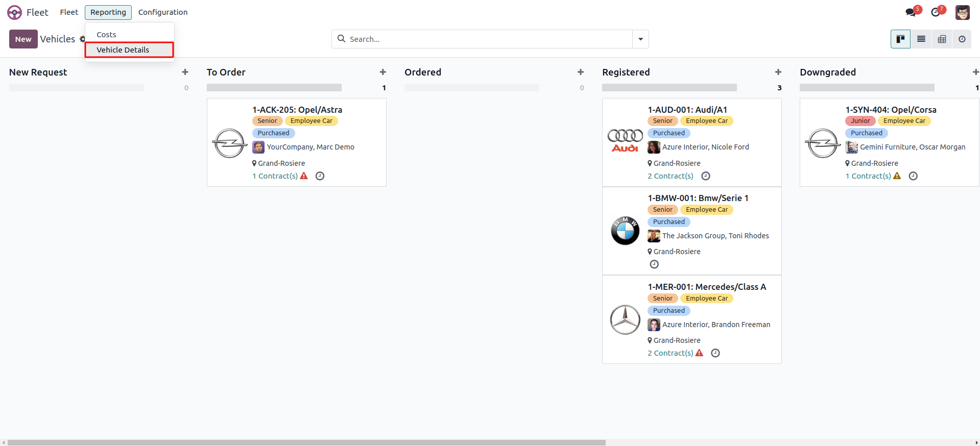Open Vehicles settings gear menu
This screenshot has width=980, height=446.
tap(82, 39)
